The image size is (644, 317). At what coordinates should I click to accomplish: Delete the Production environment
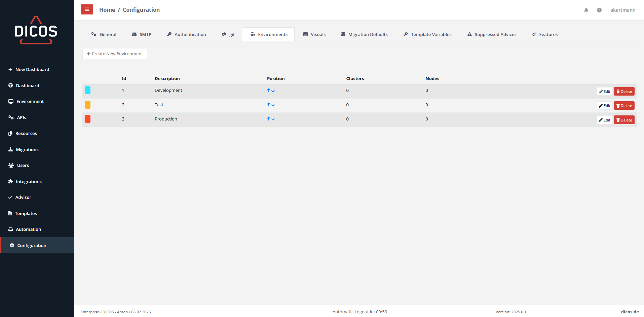624,120
